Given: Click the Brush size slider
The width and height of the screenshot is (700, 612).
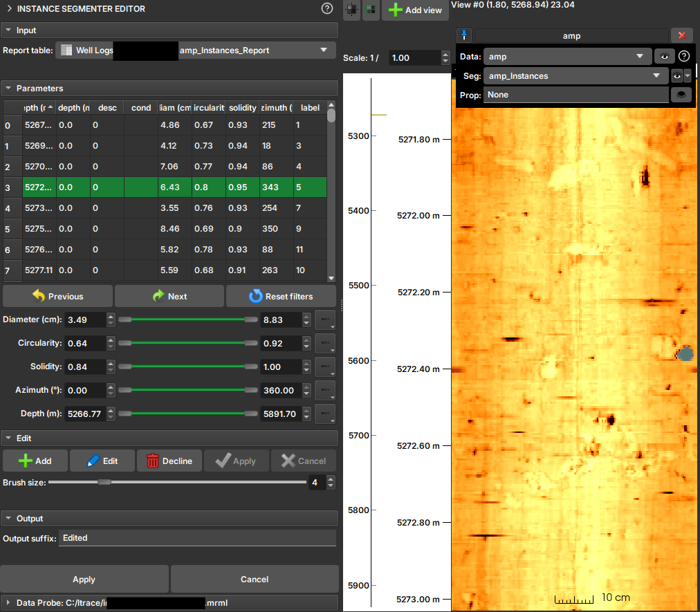Looking at the screenshot, I should tap(104, 482).
